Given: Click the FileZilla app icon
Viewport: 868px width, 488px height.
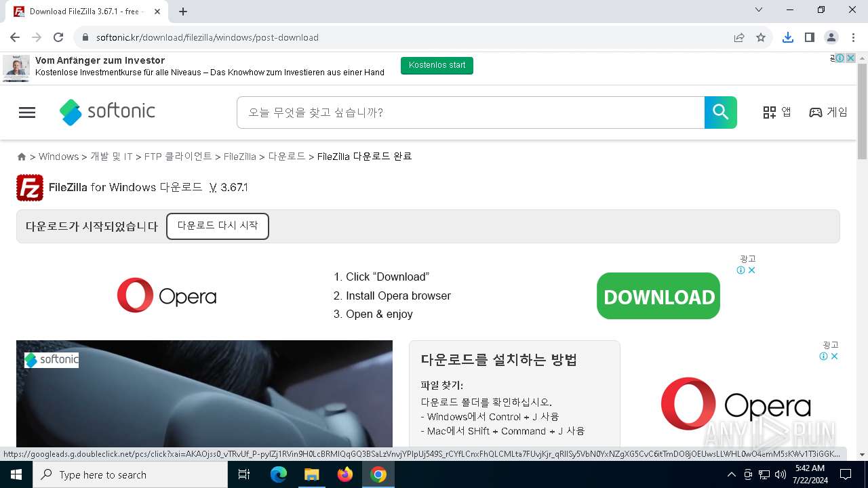Looking at the screenshot, I should coord(30,188).
